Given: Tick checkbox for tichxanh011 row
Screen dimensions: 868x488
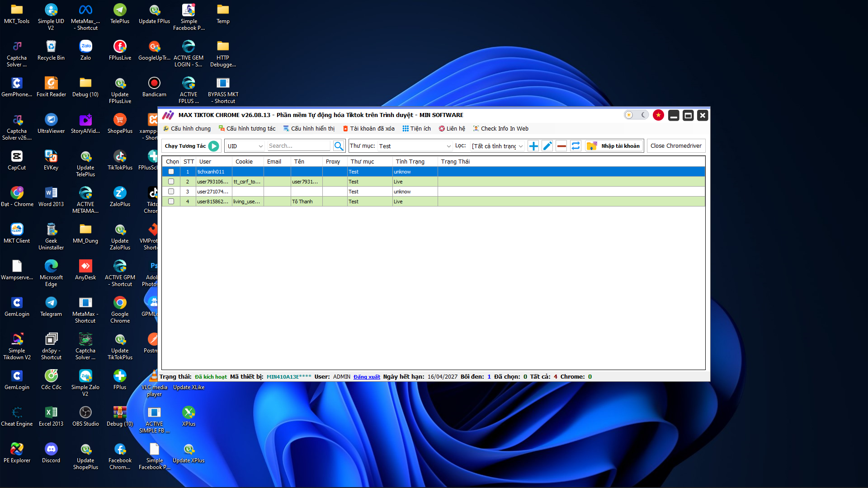Looking at the screenshot, I should pyautogui.click(x=171, y=172).
